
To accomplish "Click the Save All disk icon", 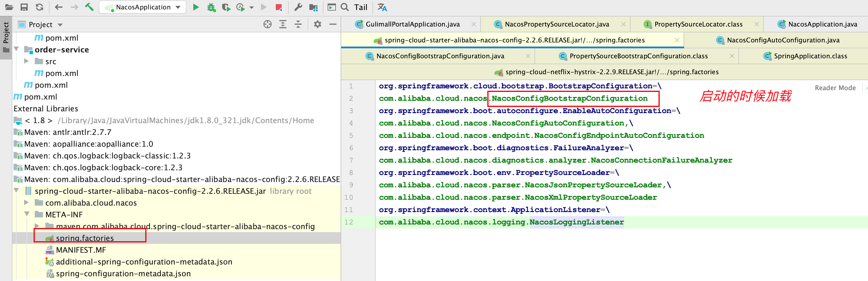I will click(24, 7).
